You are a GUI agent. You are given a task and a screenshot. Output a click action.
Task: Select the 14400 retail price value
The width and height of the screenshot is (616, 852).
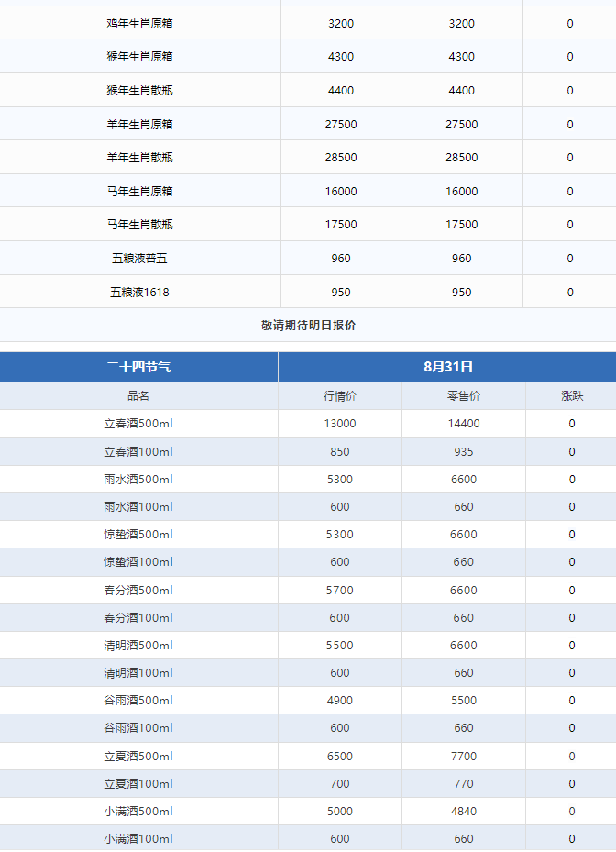click(x=463, y=424)
